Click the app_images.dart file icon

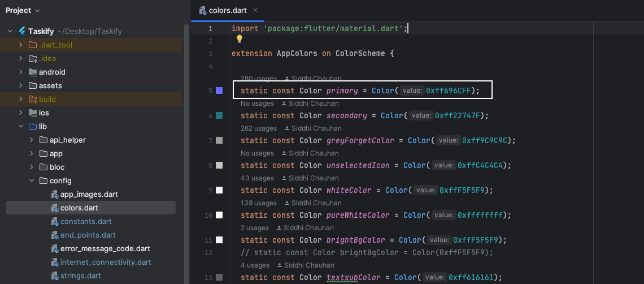tap(55, 194)
